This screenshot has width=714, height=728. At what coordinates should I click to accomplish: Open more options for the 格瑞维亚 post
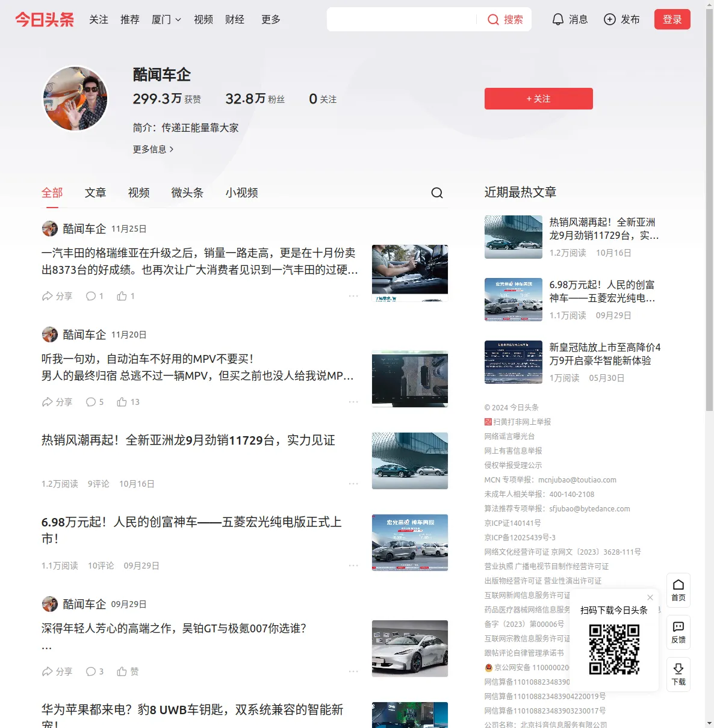[353, 296]
